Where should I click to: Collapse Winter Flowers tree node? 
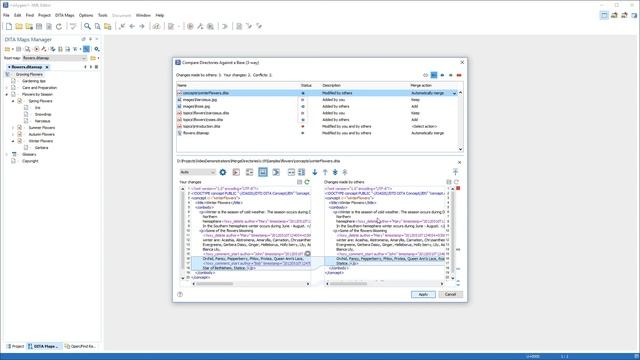point(13,141)
